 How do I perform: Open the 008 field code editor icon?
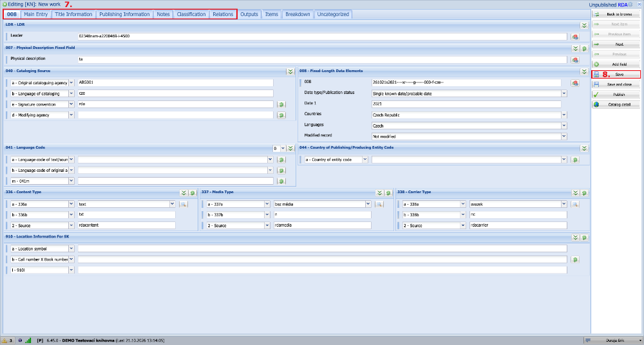click(575, 83)
